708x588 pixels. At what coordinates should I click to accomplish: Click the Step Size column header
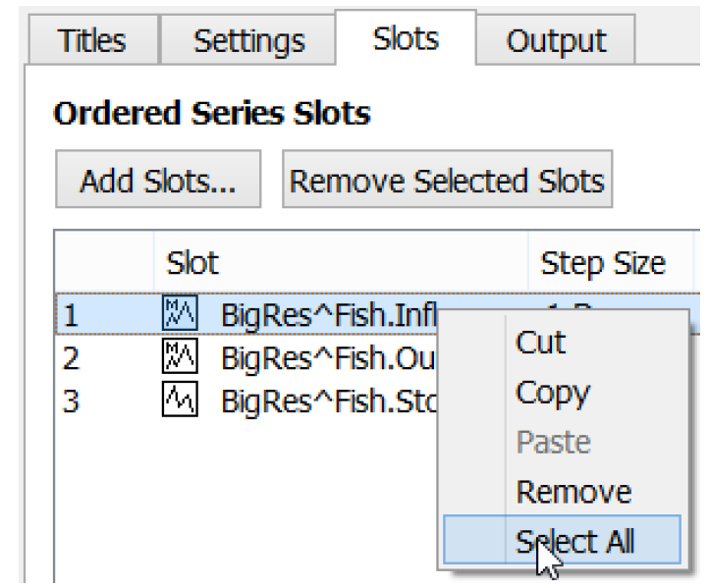pyautogui.click(x=602, y=263)
